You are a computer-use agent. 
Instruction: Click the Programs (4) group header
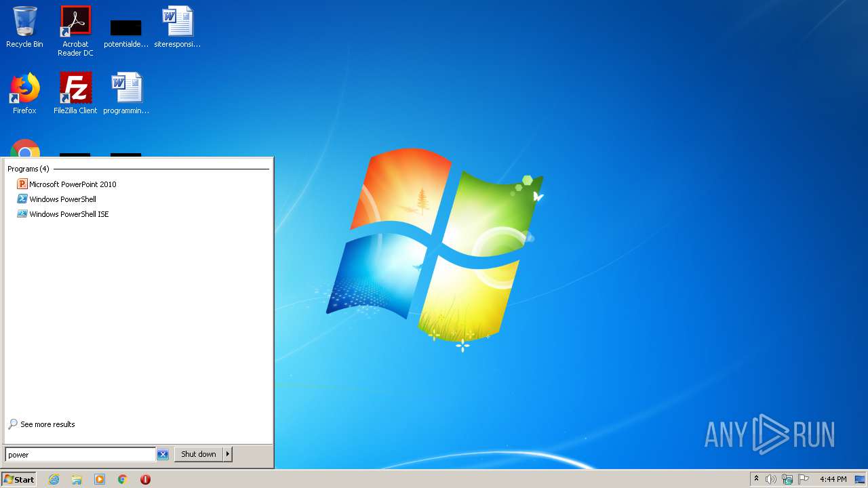(x=28, y=169)
